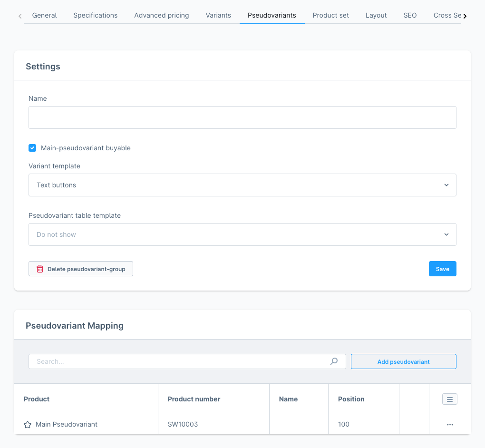Click the search magnifier icon
Image resolution: width=485 pixels, height=448 pixels.
(334, 361)
